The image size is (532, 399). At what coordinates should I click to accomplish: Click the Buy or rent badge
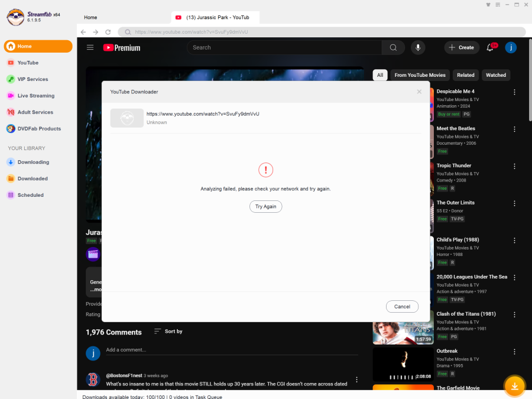[x=449, y=114]
